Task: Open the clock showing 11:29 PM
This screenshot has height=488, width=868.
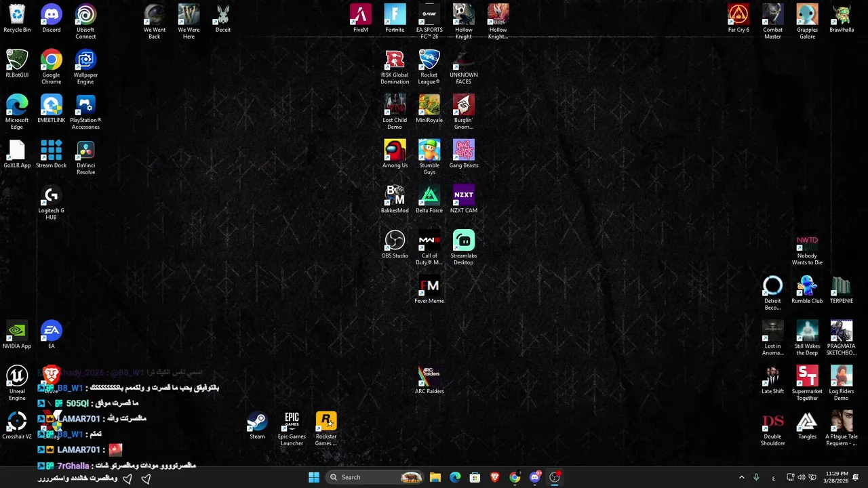Action: coord(837,477)
